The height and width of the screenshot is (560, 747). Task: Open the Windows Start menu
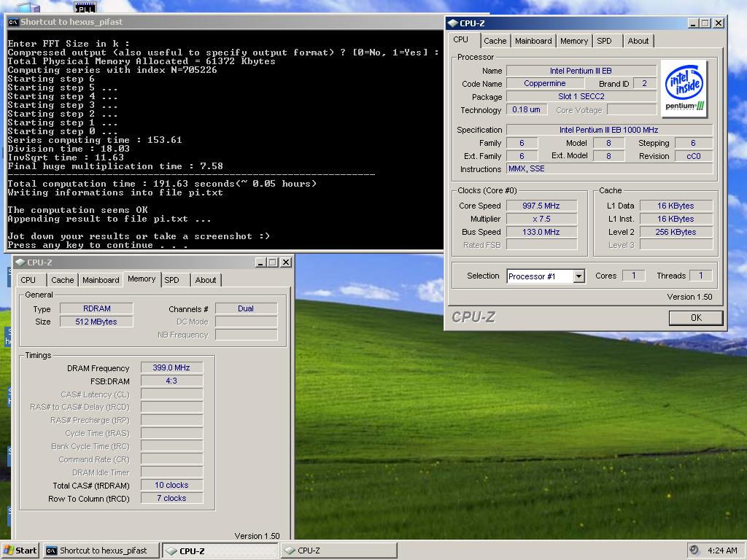coord(19,551)
